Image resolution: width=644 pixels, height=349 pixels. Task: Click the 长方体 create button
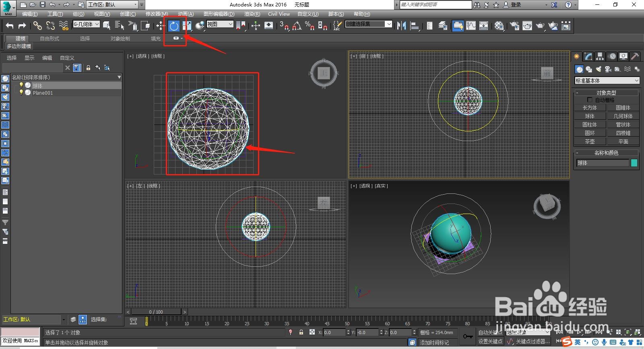(x=590, y=108)
